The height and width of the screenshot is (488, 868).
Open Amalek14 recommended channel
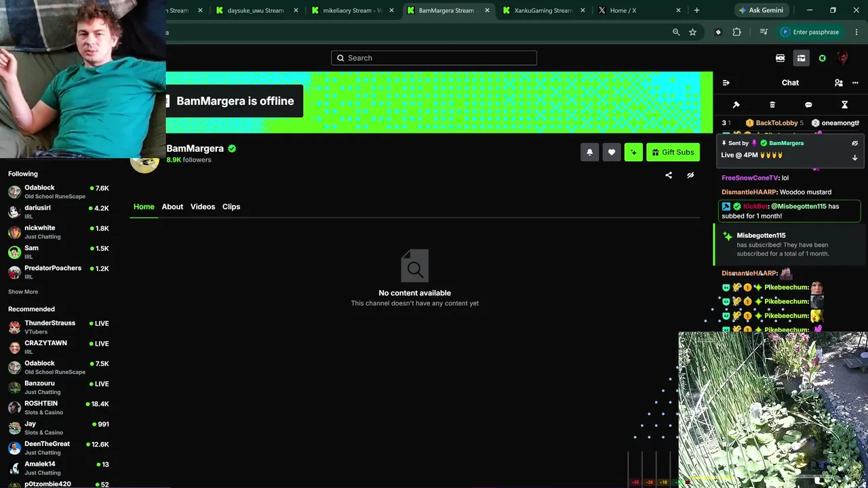(x=58, y=468)
